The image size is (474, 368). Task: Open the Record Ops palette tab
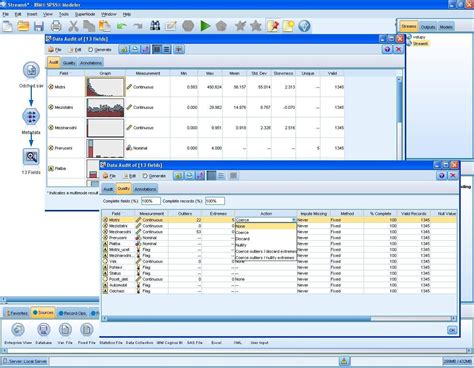coord(72,313)
